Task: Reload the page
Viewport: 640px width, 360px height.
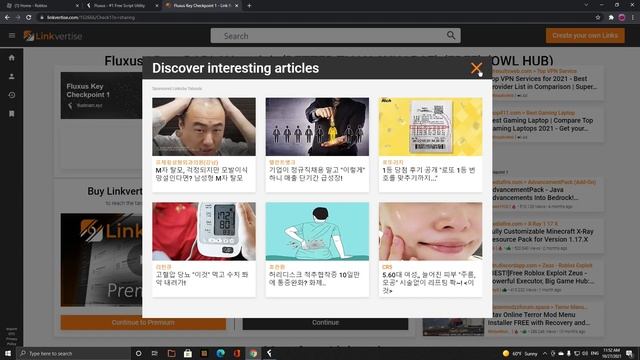Action: [x=29, y=18]
